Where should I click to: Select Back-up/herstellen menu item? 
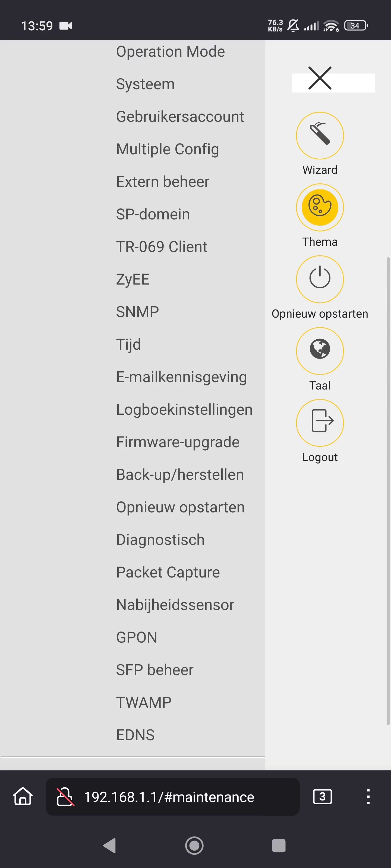point(180,475)
